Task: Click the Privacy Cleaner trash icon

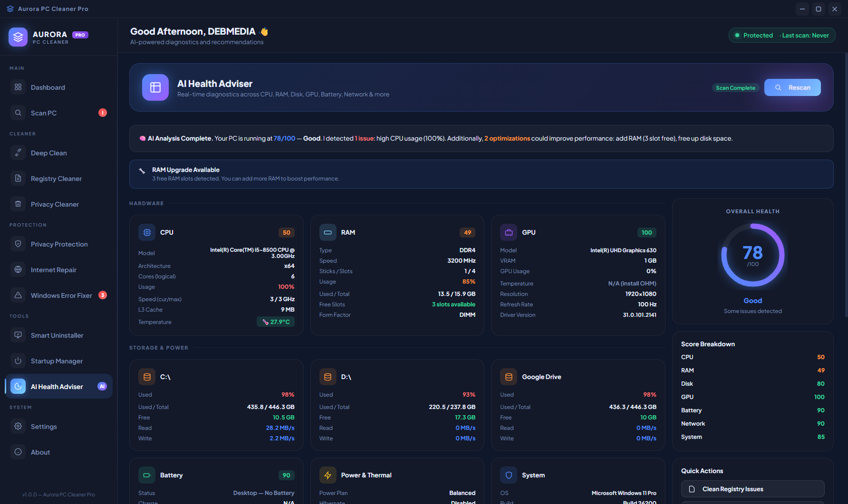Action: tap(18, 204)
